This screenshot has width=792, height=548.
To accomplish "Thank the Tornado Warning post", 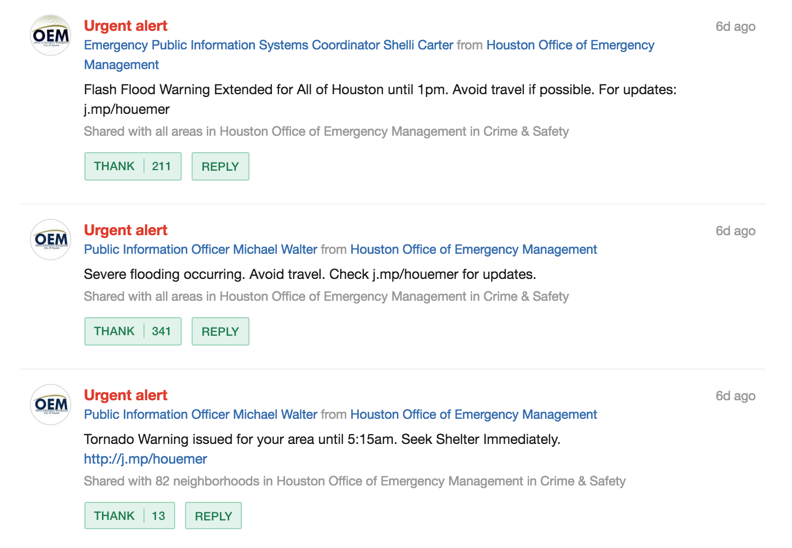I will [129, 516].
